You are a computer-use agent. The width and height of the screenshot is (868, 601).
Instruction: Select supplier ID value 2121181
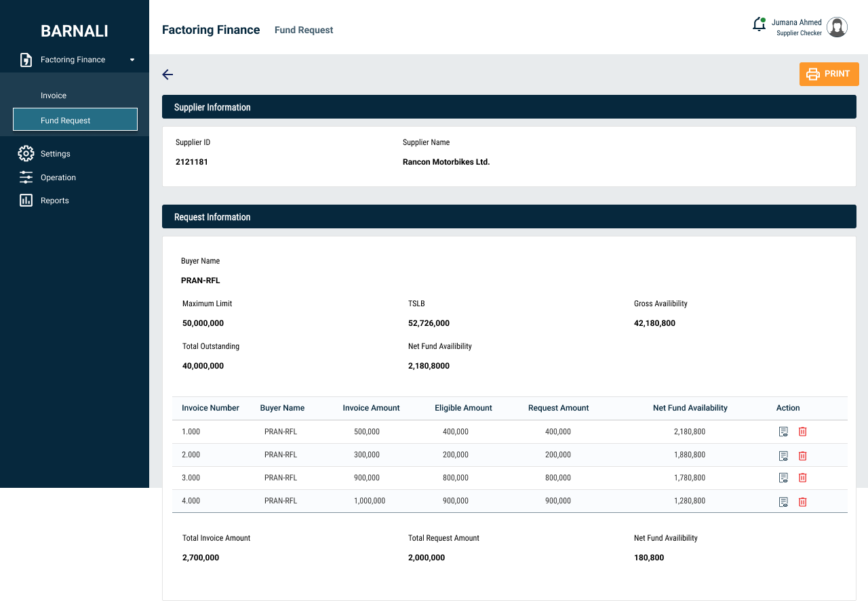point(192,162)
